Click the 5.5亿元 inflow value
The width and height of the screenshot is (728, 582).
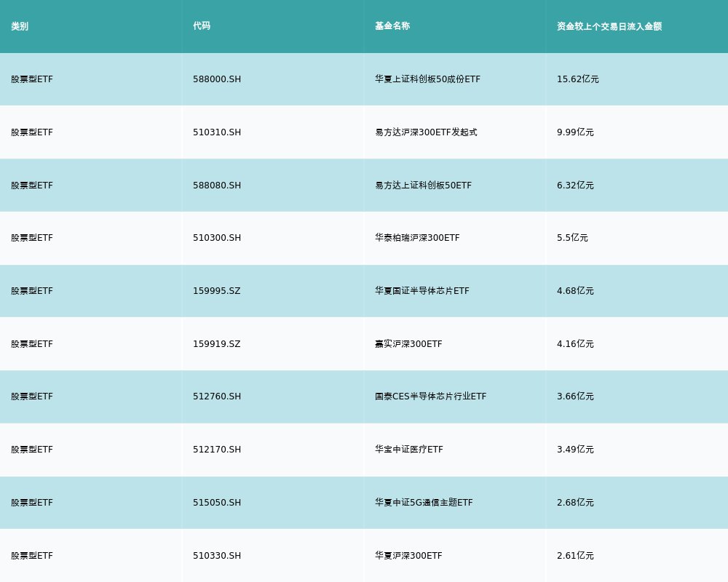572,238
